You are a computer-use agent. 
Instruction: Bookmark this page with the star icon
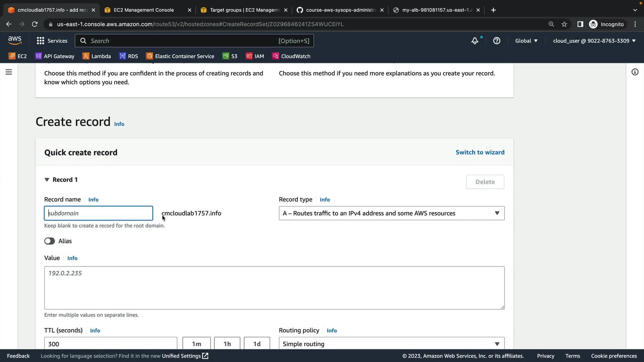click(564, 24)
